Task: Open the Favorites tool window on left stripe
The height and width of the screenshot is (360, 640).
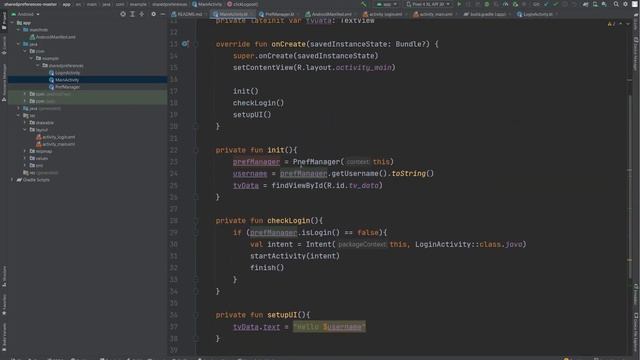Action: click(4, 304)
